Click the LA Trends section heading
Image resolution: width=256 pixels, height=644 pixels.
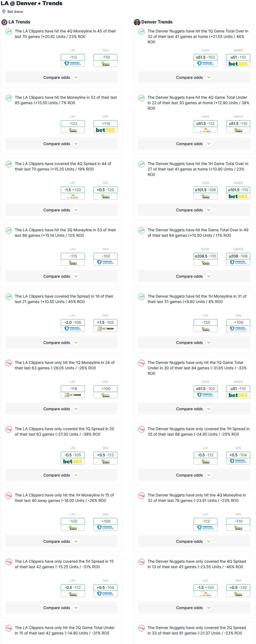pyautogui.click(x=19, y=22)
